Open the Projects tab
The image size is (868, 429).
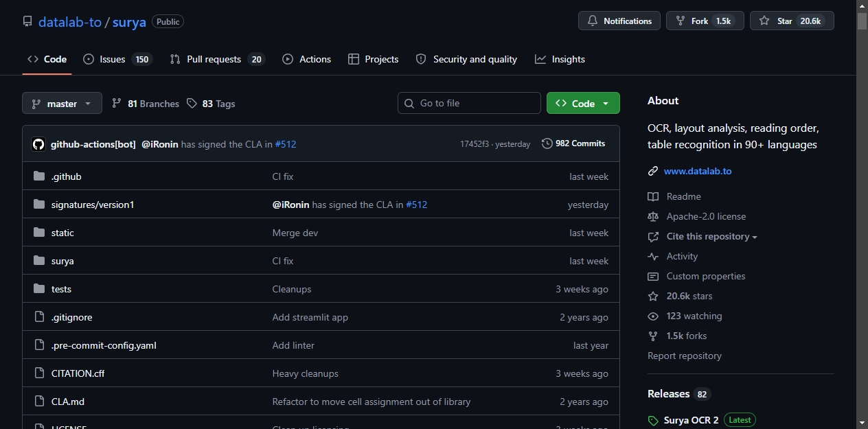pyautogui.click(x=374, y=59)
